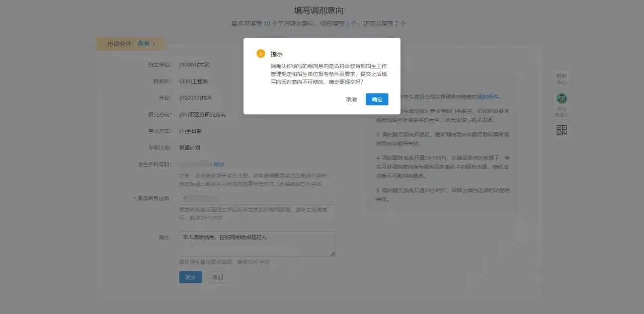Click the 取消 button to dismiss dialog
Image resolution: width=644 pixels, height=314 pixels.
pos(351,99)
